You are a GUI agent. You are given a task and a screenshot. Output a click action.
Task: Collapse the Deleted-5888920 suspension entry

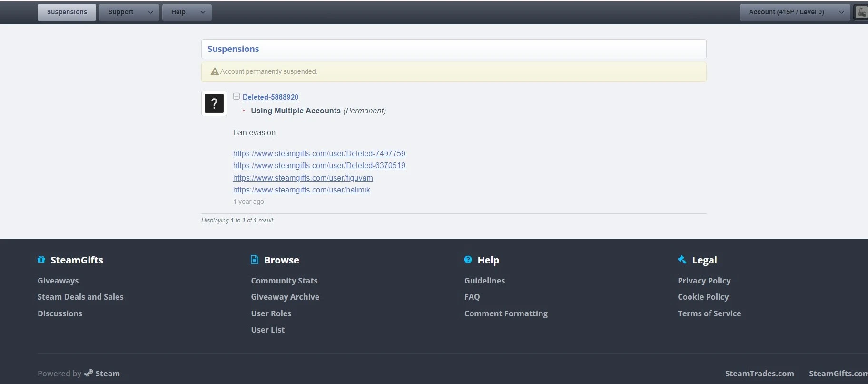[x=237, y=96]
